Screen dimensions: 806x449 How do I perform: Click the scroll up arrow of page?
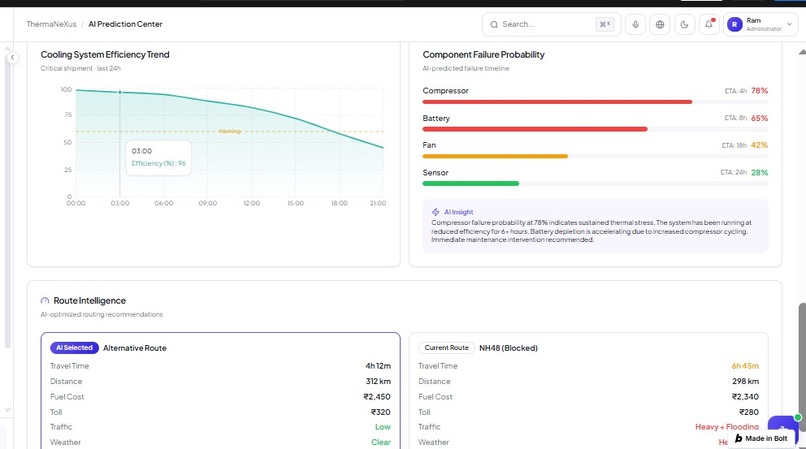802,52
